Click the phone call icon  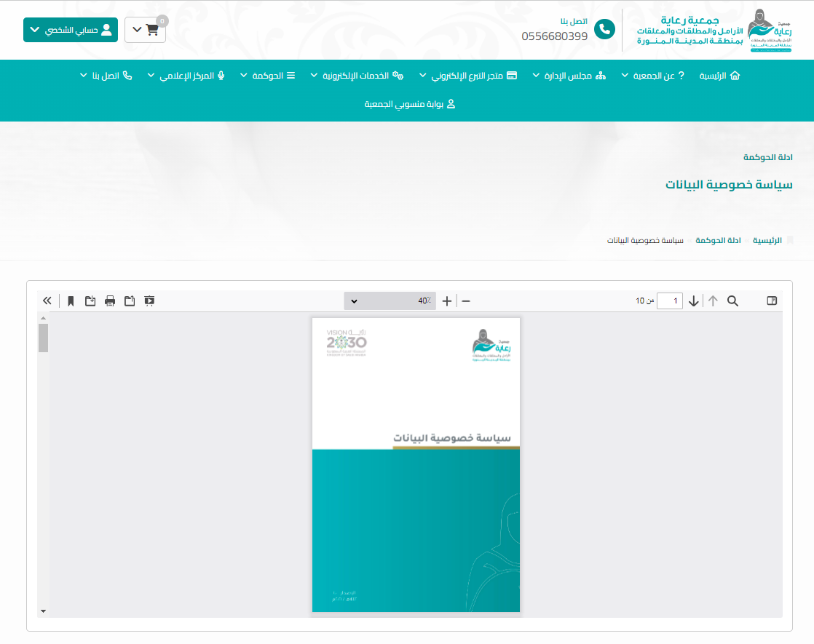click(x=604, y=30)
